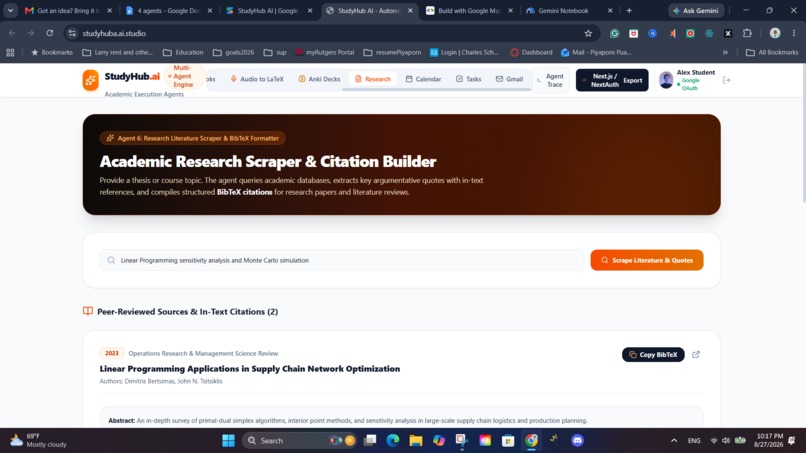Open the weather widget showing 69°F

pyautogui.click(x=39, y=441)
